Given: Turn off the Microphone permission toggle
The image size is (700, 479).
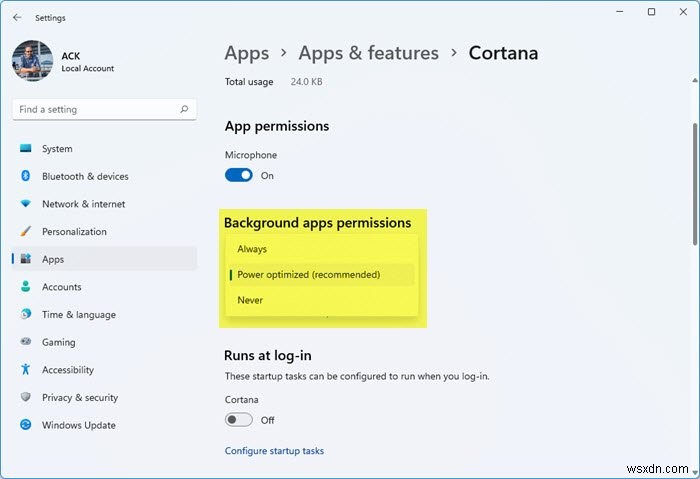Looking at the screenshot, I should (239, 175).
